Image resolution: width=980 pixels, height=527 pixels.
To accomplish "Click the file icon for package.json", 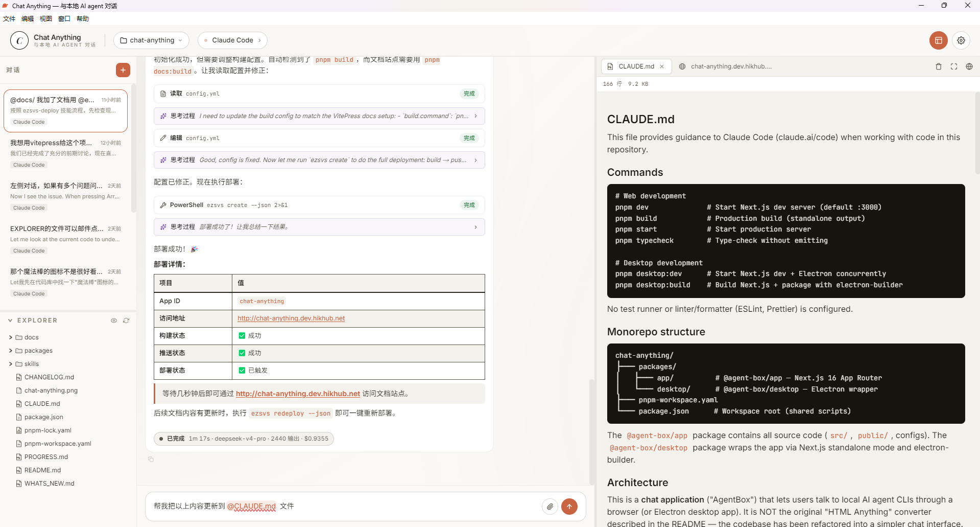I will coord(19,417).
